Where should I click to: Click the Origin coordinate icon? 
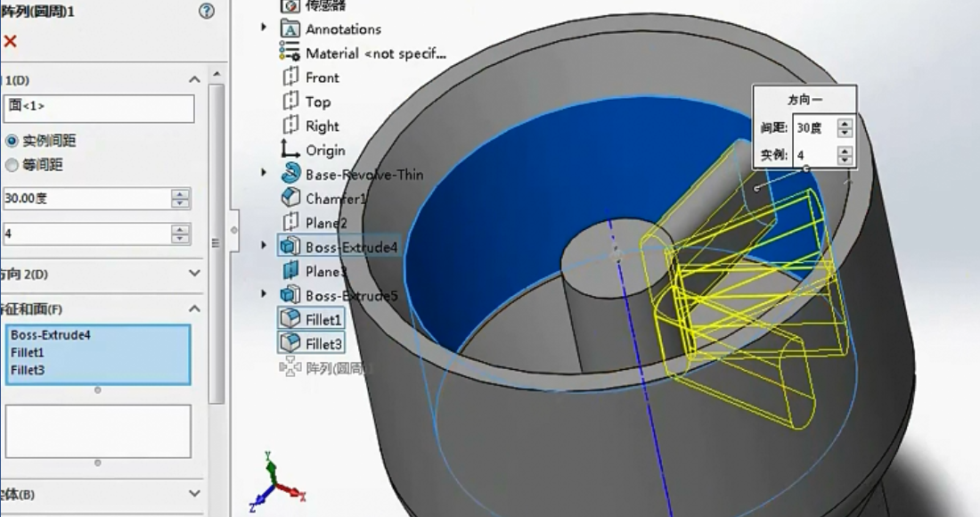(x=290, y=150)
